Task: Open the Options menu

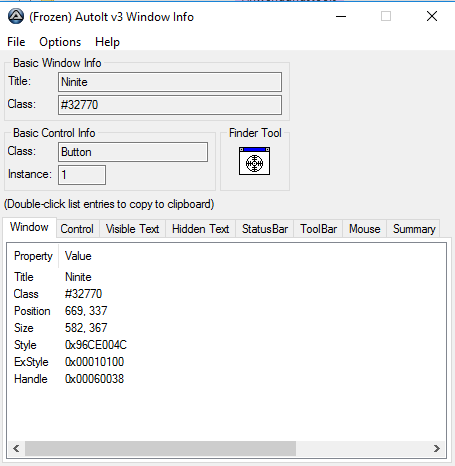Action: coord(60,42)
